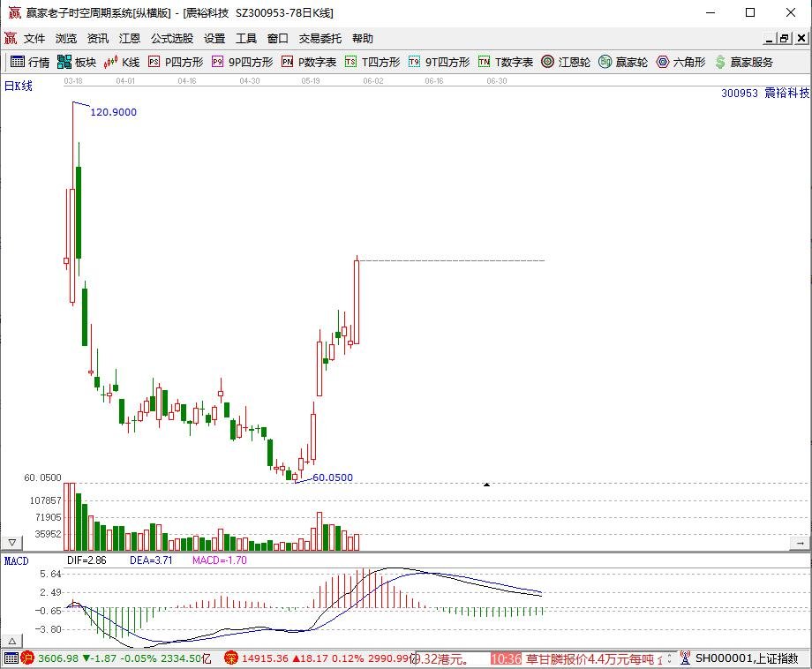Viewport: 812px width, 669px height.
Task: Click the 5.64 MACD axis label
Action: tap(50, 574)
